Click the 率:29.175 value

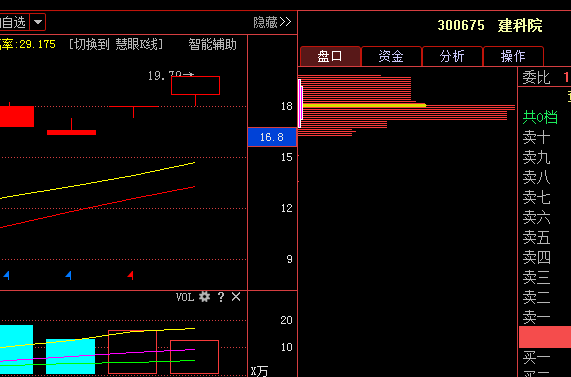point(28,44)
